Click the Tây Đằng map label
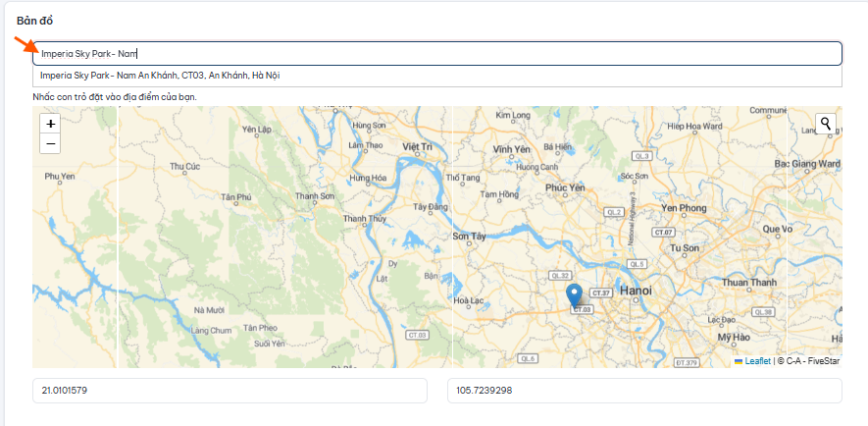 [x=431, y=207]
